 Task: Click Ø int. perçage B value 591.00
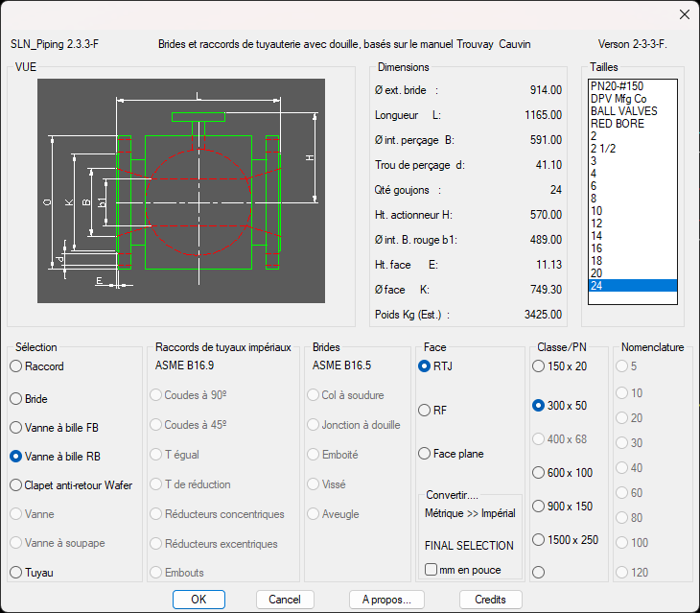click(546, 140)
